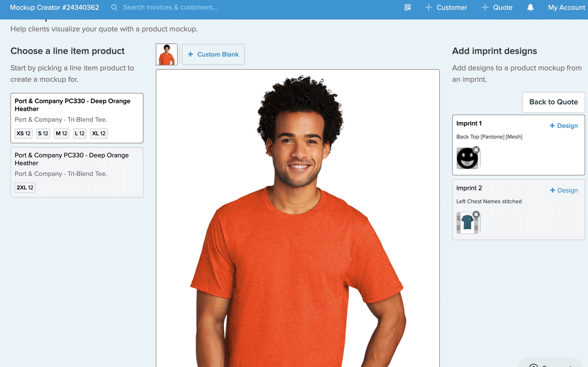Select the blue t-shirt design thumbnail
Screen dimensions: 588x367
[x=467, y=223]
